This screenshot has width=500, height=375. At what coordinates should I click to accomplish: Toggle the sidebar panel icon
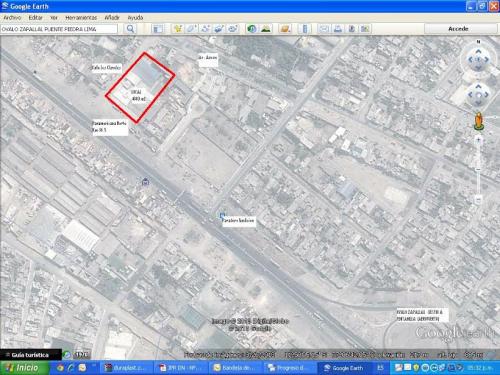pos(158,29)
